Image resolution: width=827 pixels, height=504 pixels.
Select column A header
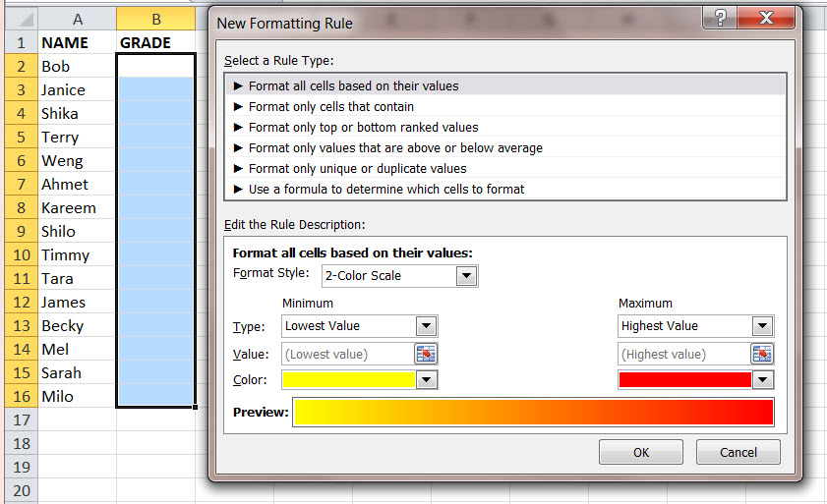tap(77, 19)
